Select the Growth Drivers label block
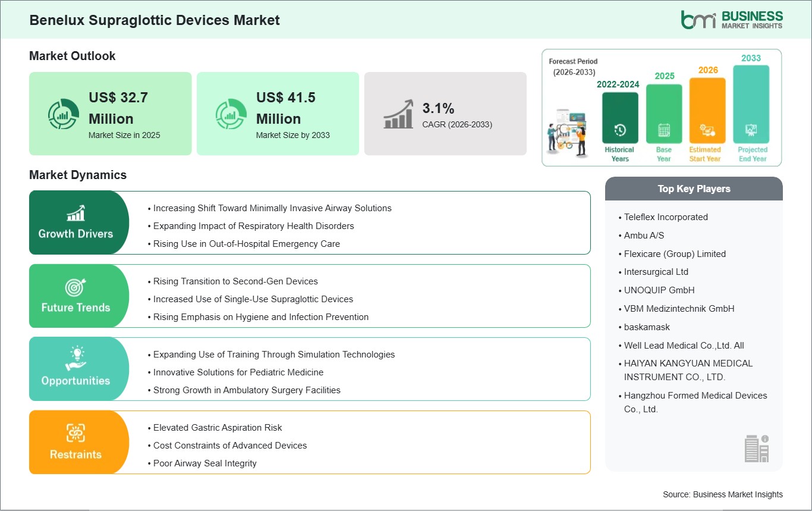Screen dimensions: 812x511 pos(79,222)
